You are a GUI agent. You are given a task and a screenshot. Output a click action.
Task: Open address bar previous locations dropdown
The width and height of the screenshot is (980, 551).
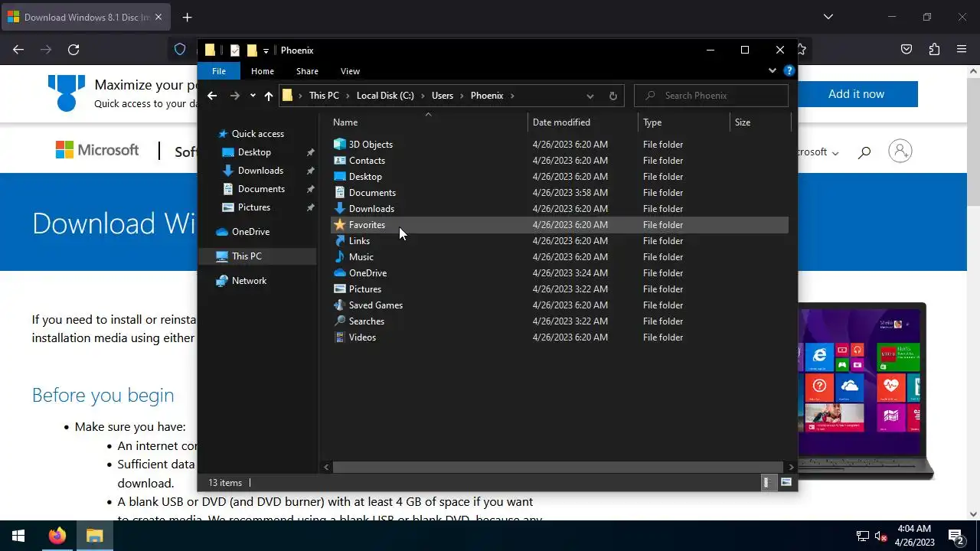[x=590, y=96]
